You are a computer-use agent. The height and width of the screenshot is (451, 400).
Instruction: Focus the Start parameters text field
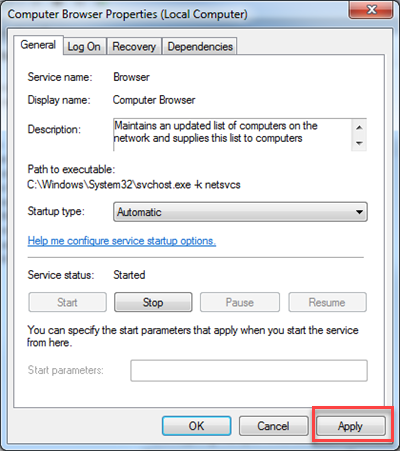point(249,370)
